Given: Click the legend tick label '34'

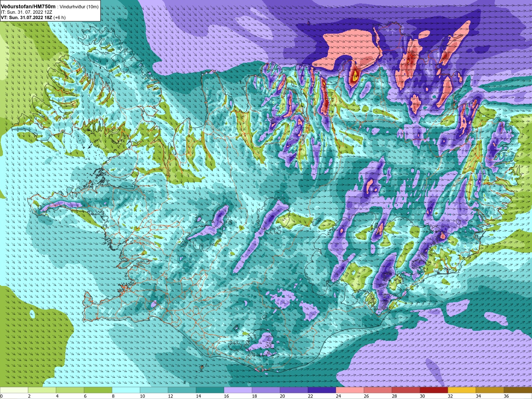Looking at the screenshot, I should click(x=478, y=396).
